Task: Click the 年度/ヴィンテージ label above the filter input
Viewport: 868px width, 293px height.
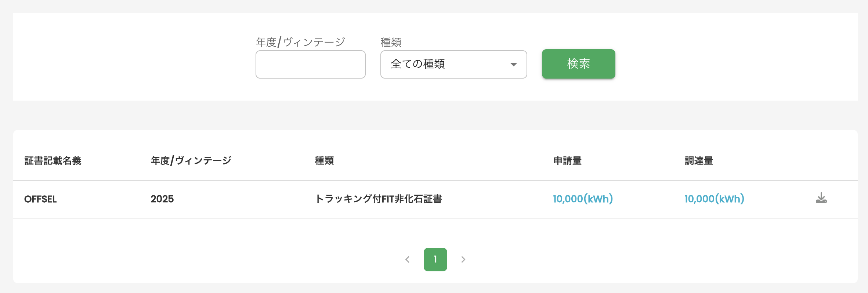Action: click(x=300, y=42)
